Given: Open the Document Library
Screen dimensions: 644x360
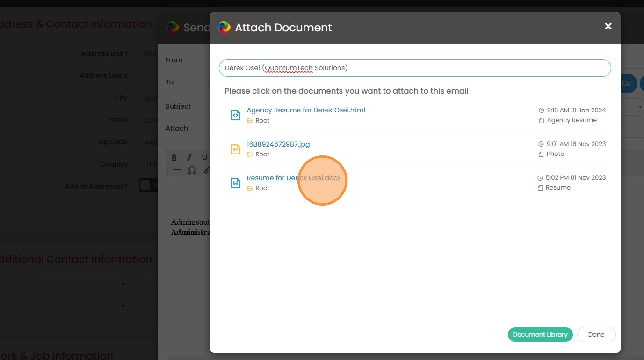Looking at the screenshot, I should click(x=540, y=335).
